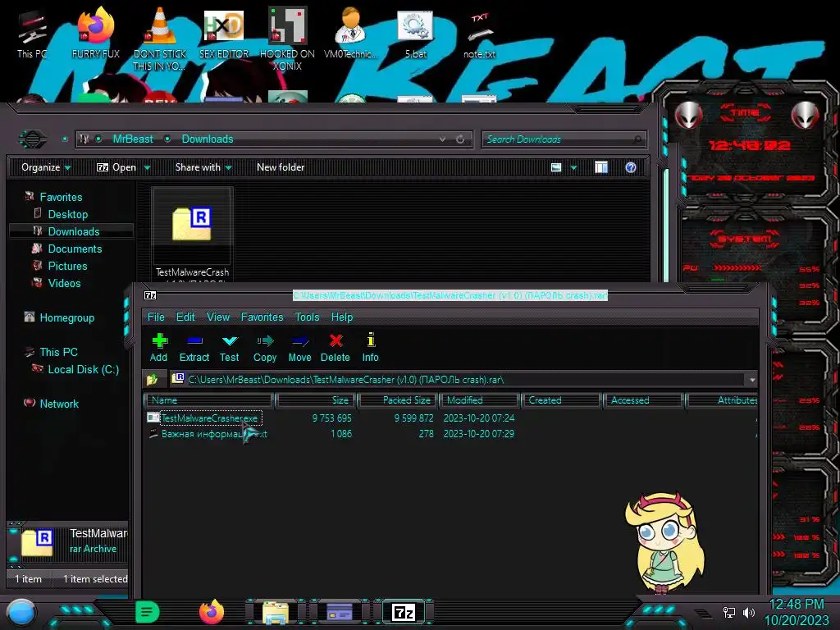Open the View menu in 7-Zip
The height and width of the screenshot is (630, 840).
[218, 317]
